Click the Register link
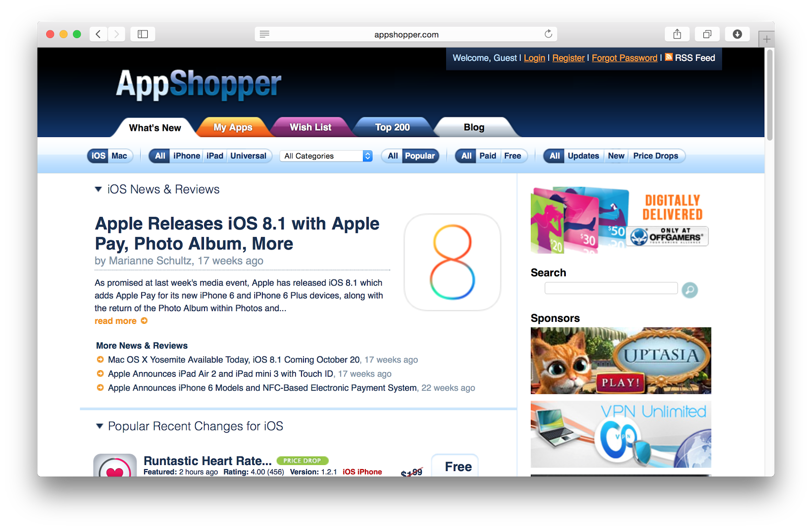812x530 pixels. (568, 58)
